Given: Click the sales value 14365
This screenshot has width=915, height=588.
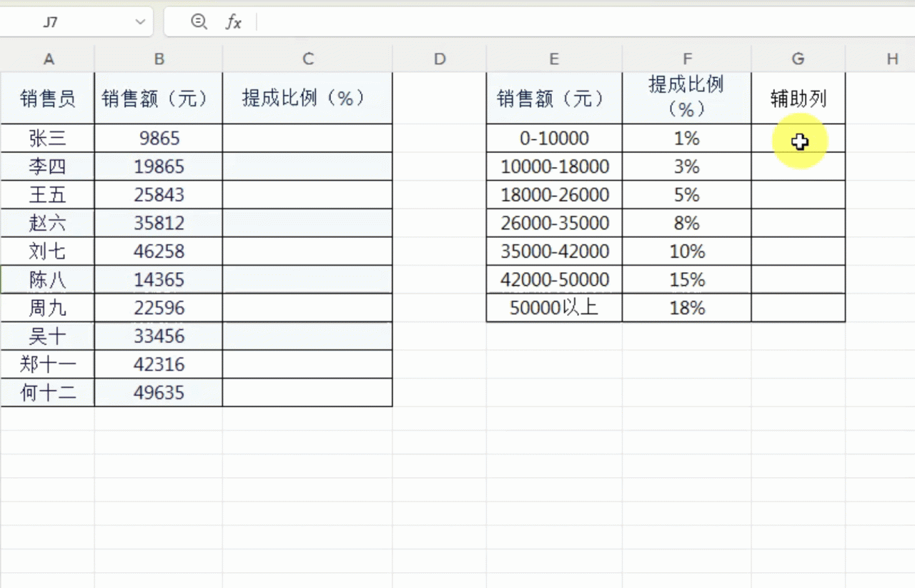Looking at the screenshot, I should [x=159, y=279].
